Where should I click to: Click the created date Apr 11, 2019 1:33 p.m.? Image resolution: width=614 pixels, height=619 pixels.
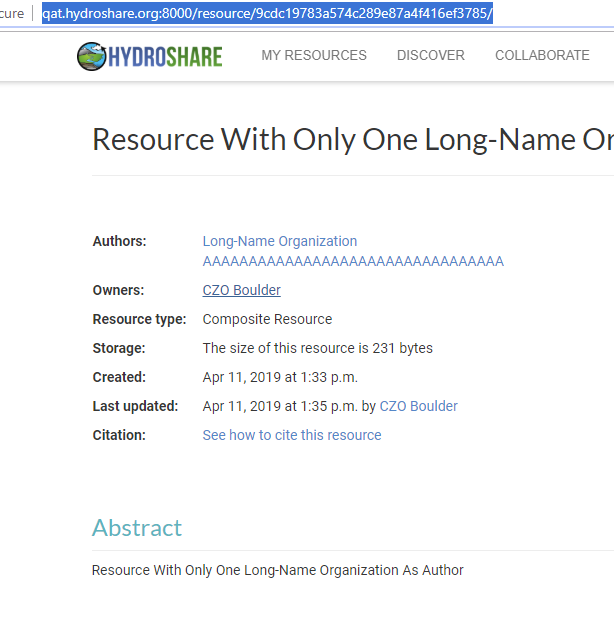click(x=280, y=377)
